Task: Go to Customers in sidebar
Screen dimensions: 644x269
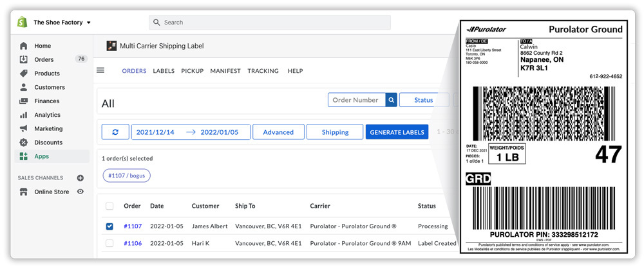Action: pos(50,87)
